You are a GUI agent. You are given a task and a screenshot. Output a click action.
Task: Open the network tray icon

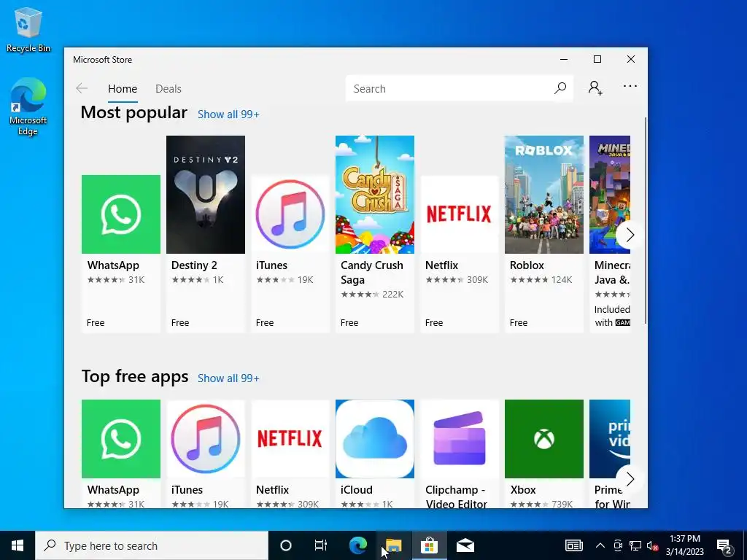click(635, 545)
